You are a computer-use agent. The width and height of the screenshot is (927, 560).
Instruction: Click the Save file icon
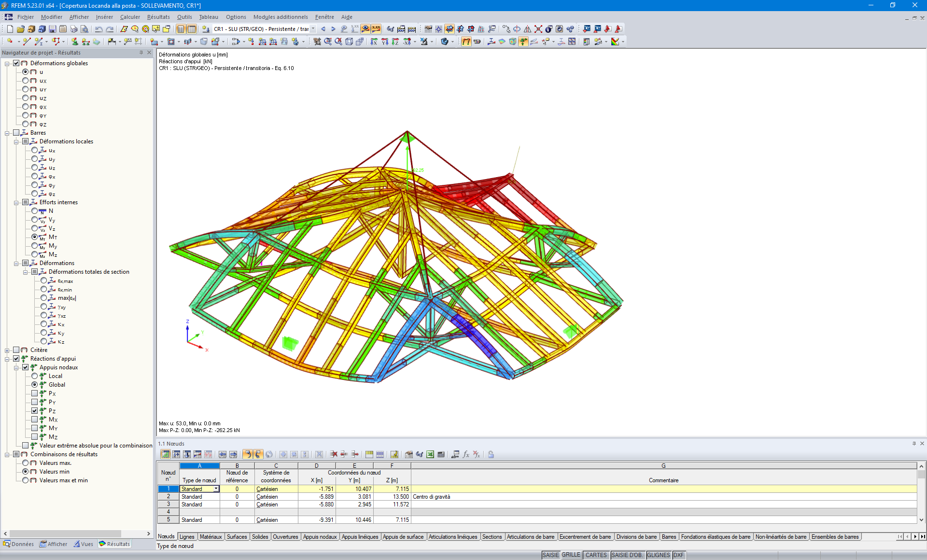click(x=52, y=29)
